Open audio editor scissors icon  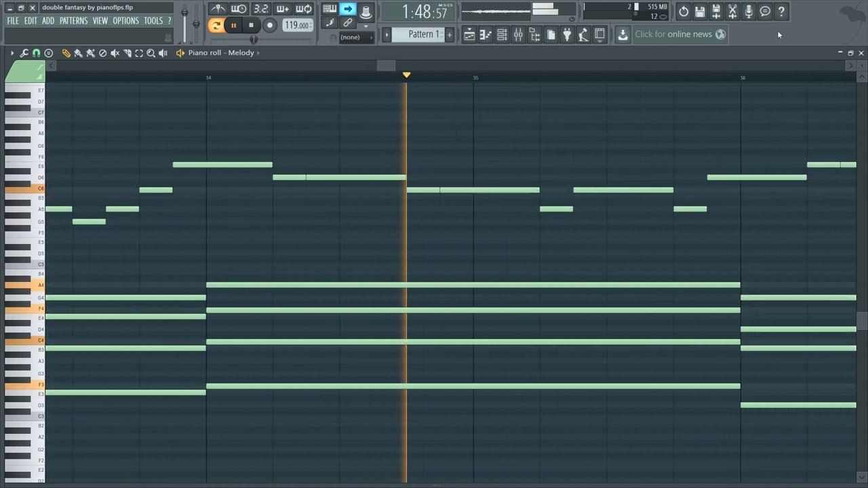coord(732,11)
